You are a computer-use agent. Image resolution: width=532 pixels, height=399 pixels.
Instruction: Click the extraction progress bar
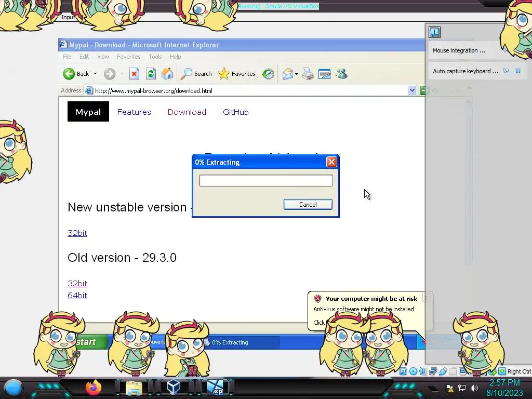point(266,180)
